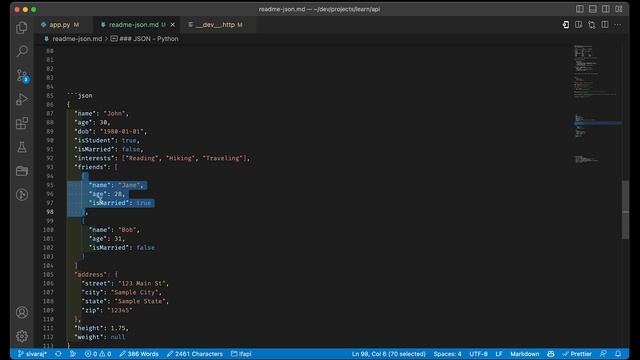The width and height of the screenshot is (640, 360).
Task: Change end of line sequence LF
Action: point(499,354)
